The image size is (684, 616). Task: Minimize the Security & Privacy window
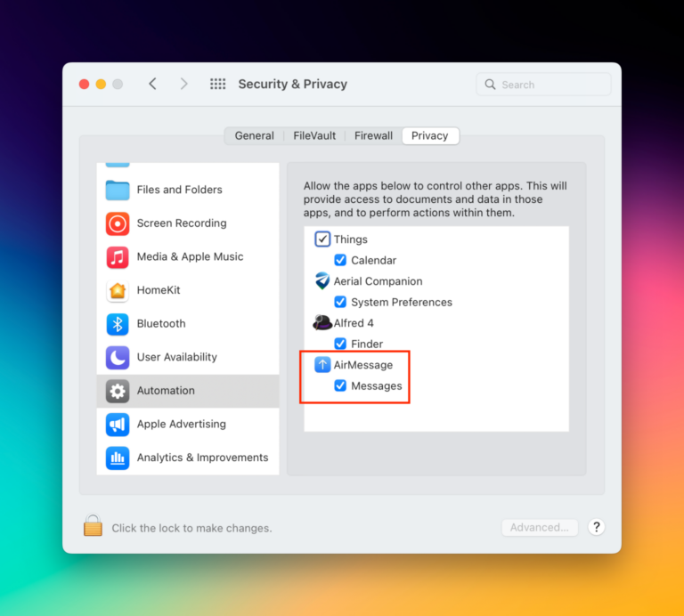click(x=101, y=85)
